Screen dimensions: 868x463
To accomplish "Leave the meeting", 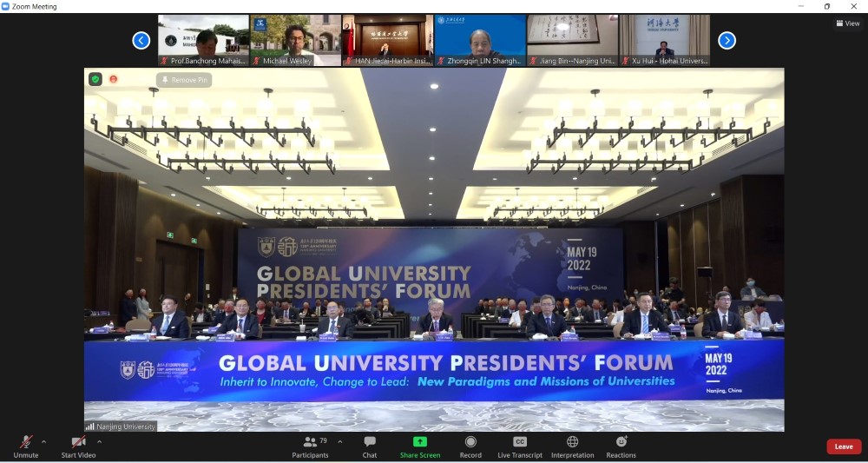I will coord(843,446).
